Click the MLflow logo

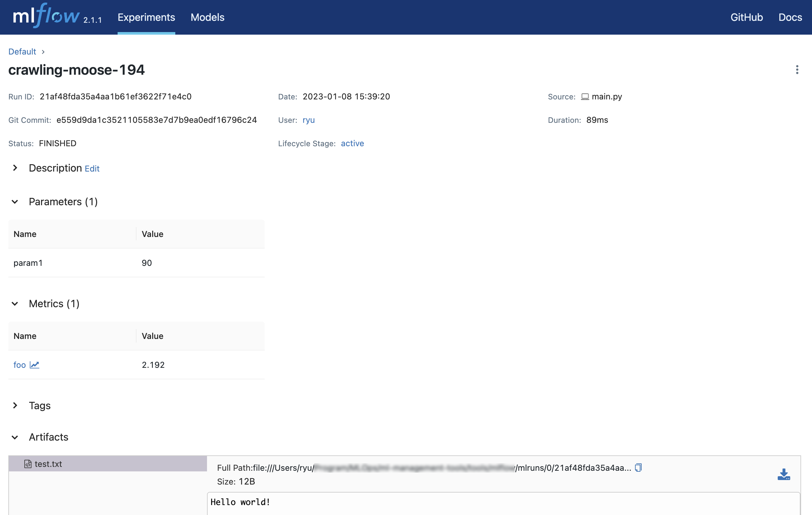[x=46, y=15]
